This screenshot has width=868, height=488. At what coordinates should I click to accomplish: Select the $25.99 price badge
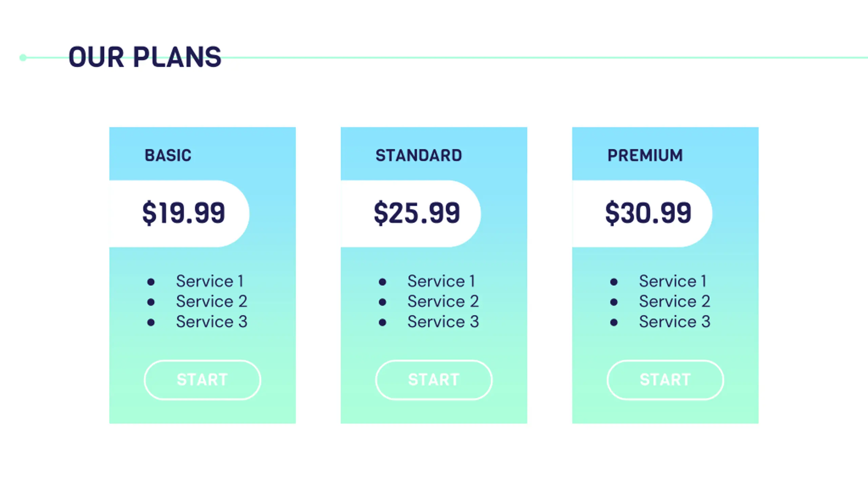tap(411, 214)
